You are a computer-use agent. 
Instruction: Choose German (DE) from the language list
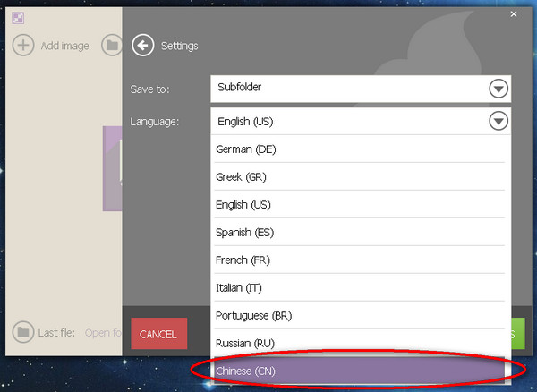coord(360,149)
